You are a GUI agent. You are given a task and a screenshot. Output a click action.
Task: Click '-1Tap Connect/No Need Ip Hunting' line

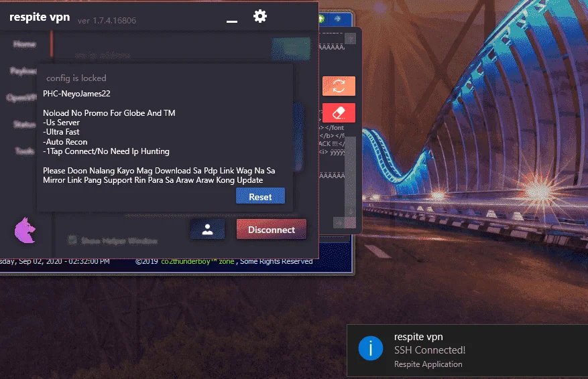[x=106, y=151]
